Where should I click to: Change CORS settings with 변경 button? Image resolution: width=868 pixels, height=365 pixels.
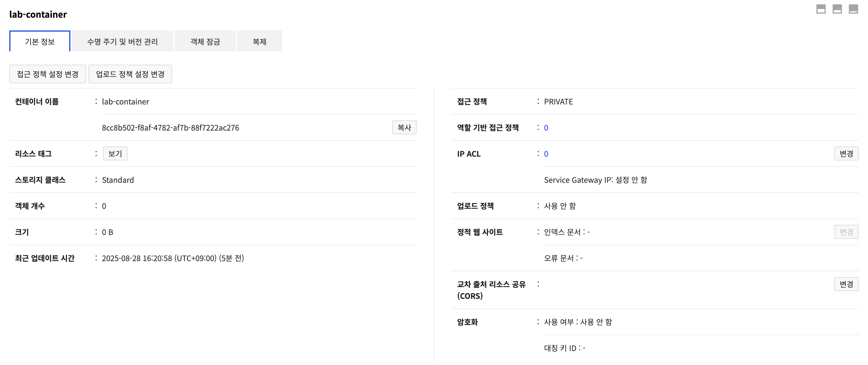point(846,284)
